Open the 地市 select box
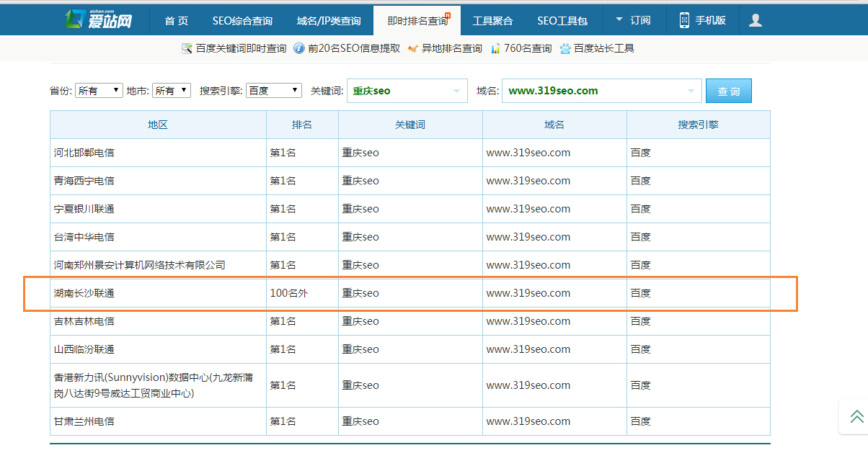 tap(172, 91)
